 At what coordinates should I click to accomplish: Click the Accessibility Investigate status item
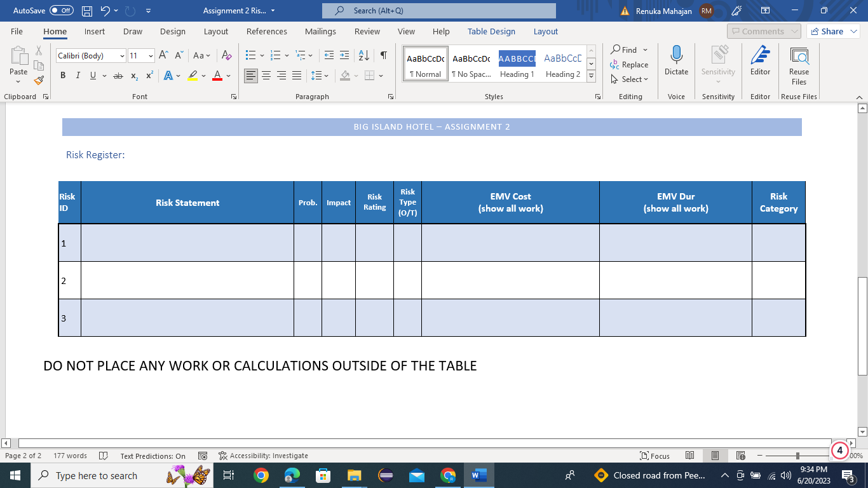pos(263,456)
